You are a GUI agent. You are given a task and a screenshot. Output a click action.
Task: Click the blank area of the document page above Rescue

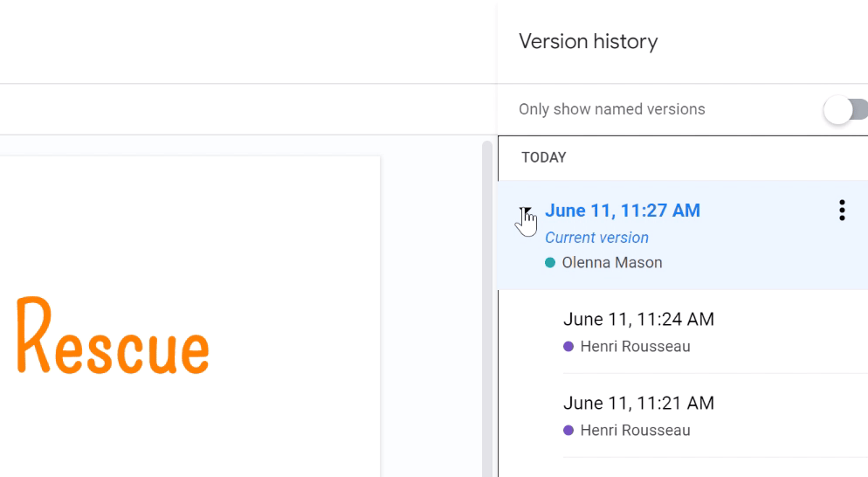tap(192, 218)
